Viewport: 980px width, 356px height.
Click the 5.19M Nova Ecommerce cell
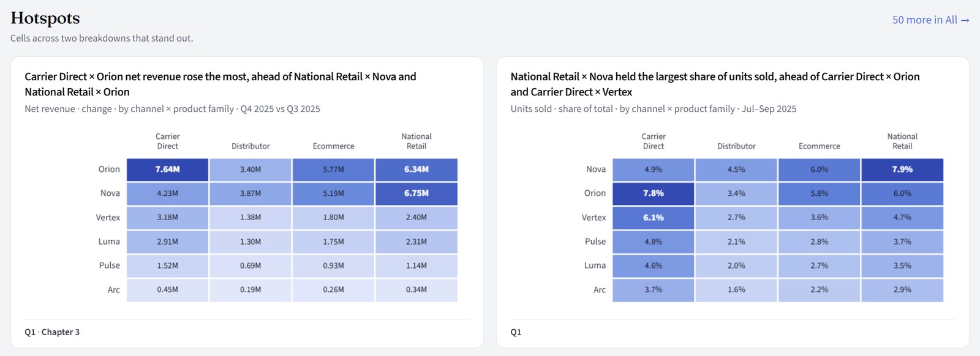click(x=333, y=193)
